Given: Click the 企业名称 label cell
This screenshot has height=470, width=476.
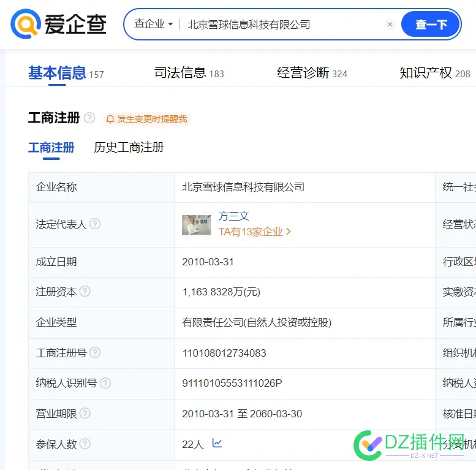Looking at the screenshot, I should click(102, 188).
